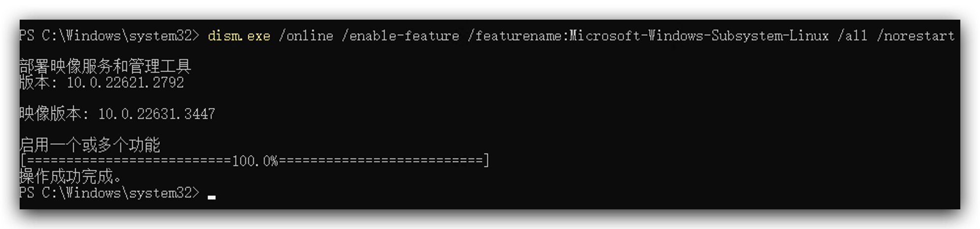Image resolution: width=980 pixels, height=229 pixels.
Task: Click the /online parameter
Action: [306, 36]
